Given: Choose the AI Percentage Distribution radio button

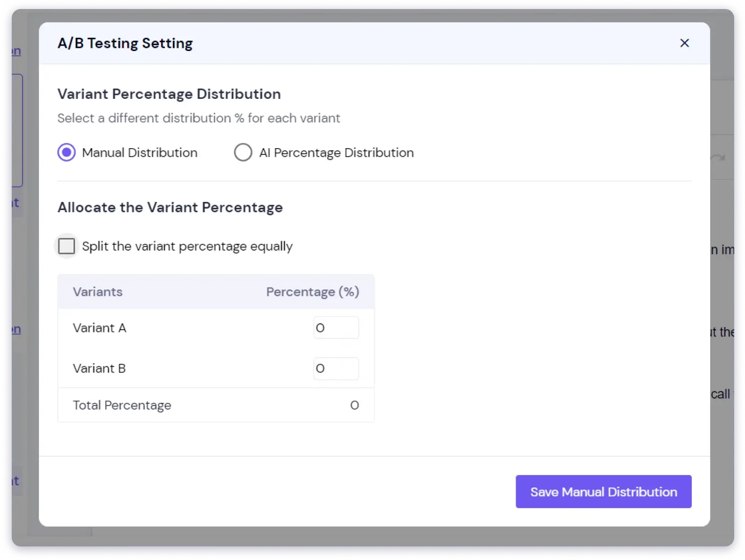Looking at the screenshot, I should (243, 153).
